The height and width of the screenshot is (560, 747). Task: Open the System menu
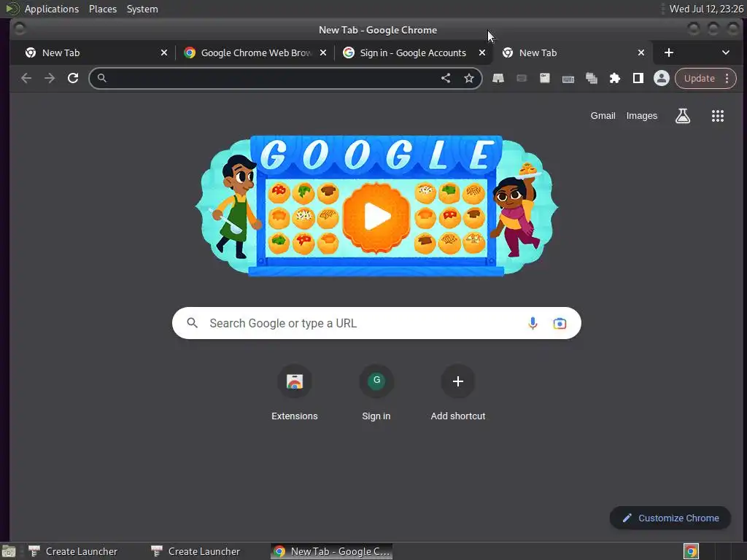[142, 9]
